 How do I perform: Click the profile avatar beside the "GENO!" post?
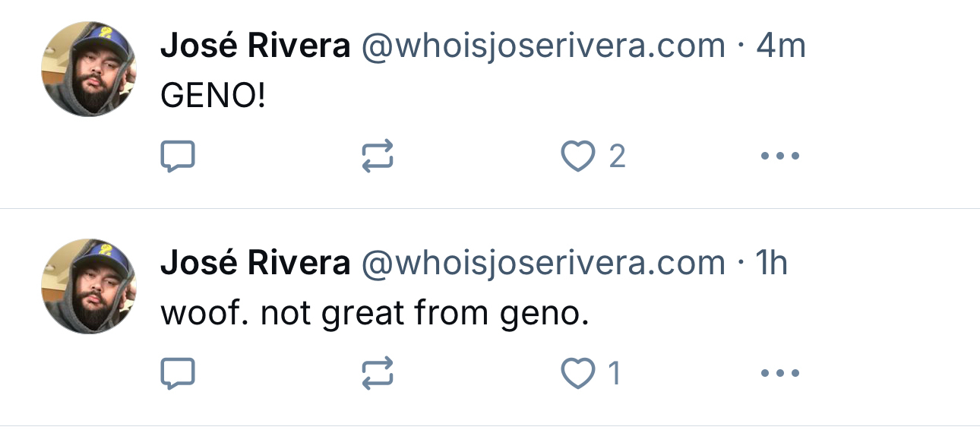point(88,69)
